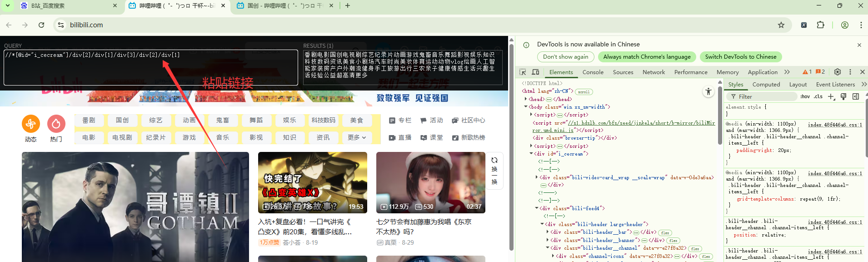Collapse the div id i_cecream node
868x262 pixels.
pyautogui.click(x=531, y=154)
